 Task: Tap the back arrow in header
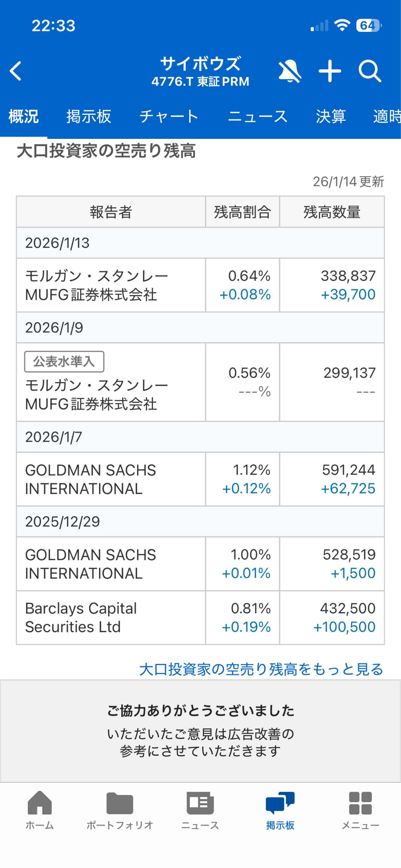point(16,71)
